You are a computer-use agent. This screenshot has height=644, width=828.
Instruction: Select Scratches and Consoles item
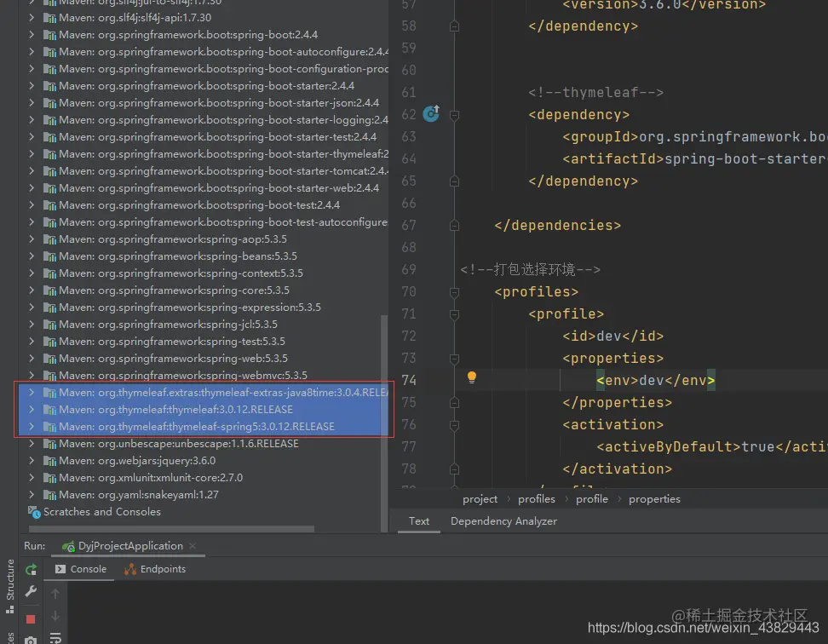coord(102,512)
